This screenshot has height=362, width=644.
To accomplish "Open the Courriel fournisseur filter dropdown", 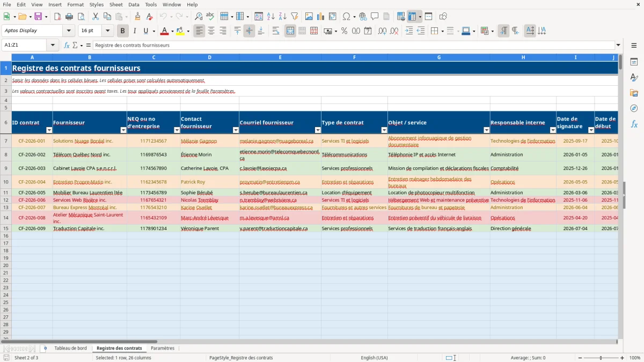I will pyautogui.click(x=317, y=130).
